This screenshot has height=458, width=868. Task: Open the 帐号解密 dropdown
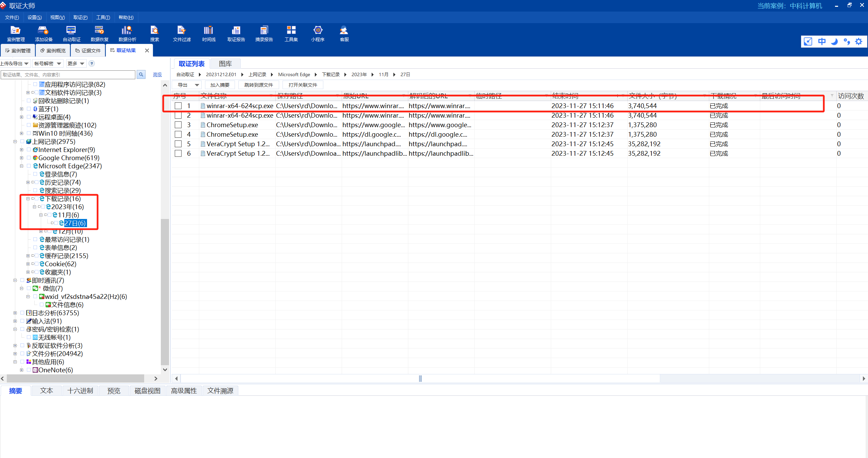click(x=48, y=64)
